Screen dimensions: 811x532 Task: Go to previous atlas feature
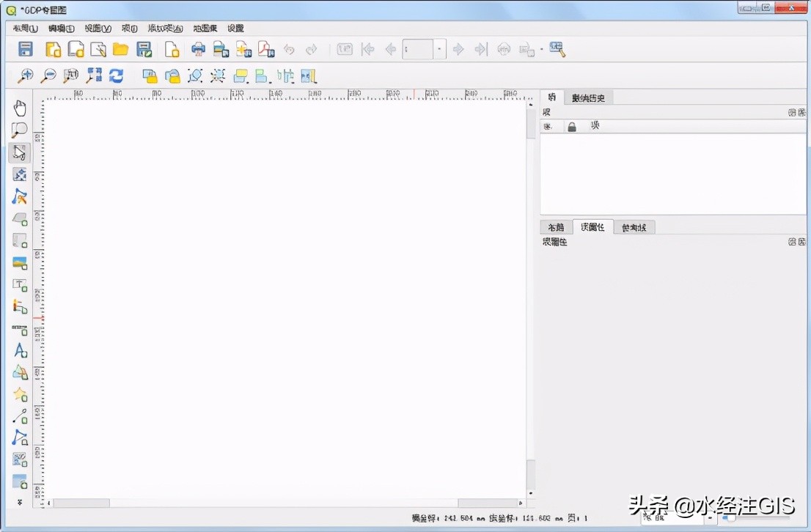pyautogui.click(x=391, y=49)
